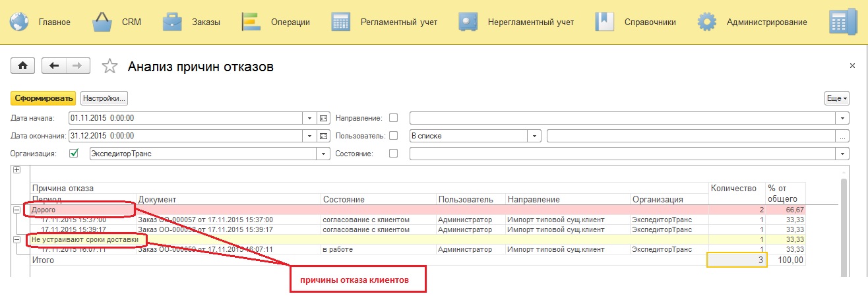Add the report to favorites star
The height and width of the screenshot is (298, 868).
[109, 66]
